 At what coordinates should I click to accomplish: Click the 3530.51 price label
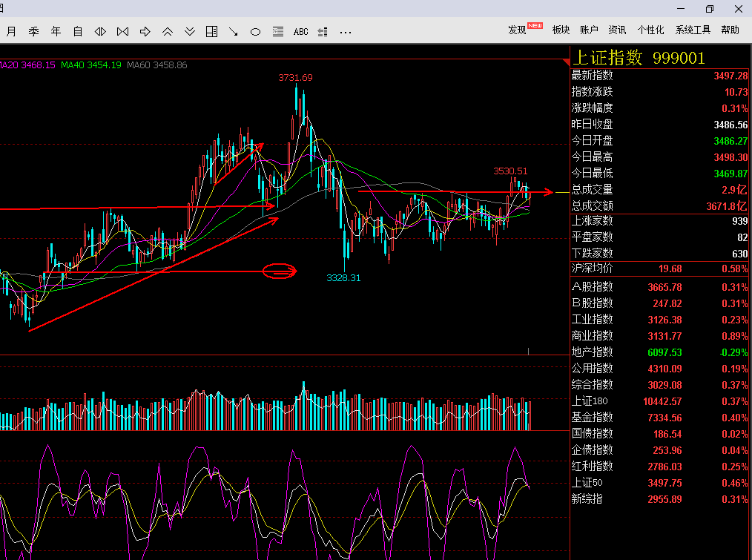510,171
